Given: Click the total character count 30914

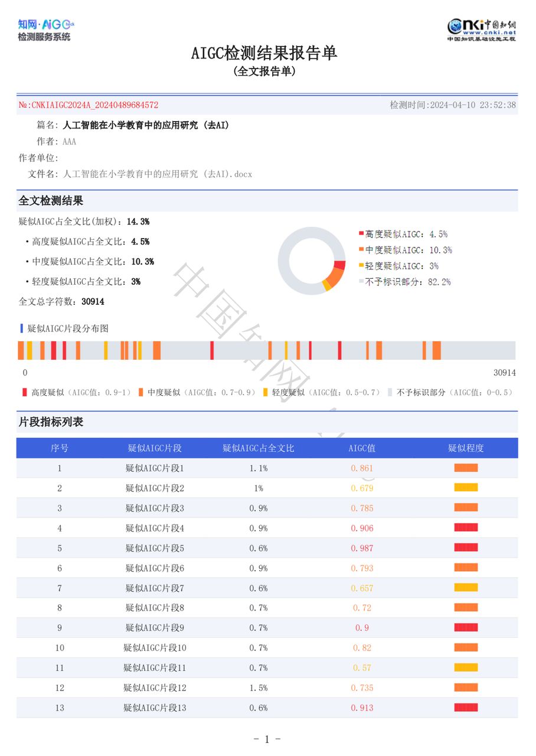Looking at the screenshot, I should coord(93,302).
